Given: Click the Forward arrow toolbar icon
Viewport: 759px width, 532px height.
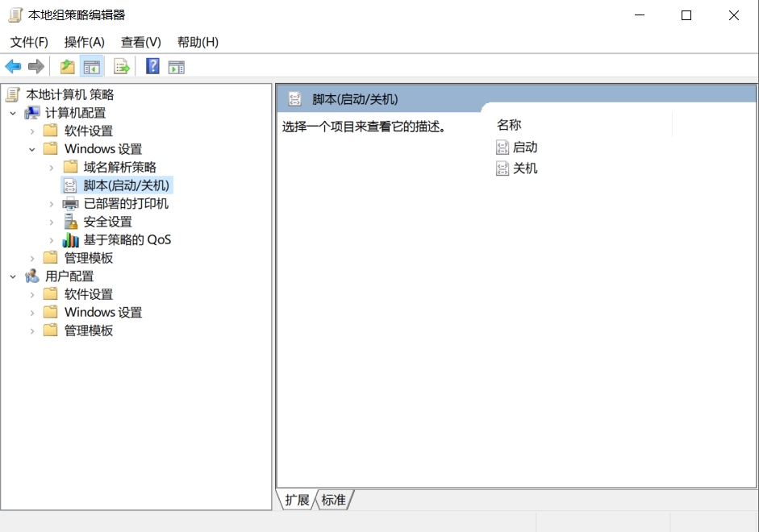Looking at the screenshot, I should click(x=36, y=66).
